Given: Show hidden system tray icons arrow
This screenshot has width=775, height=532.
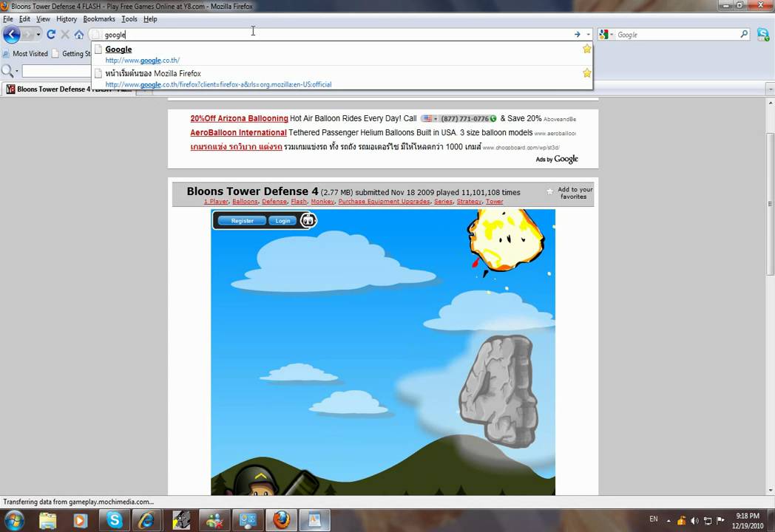Looking at the screenshot, I should tap(669, 521).
